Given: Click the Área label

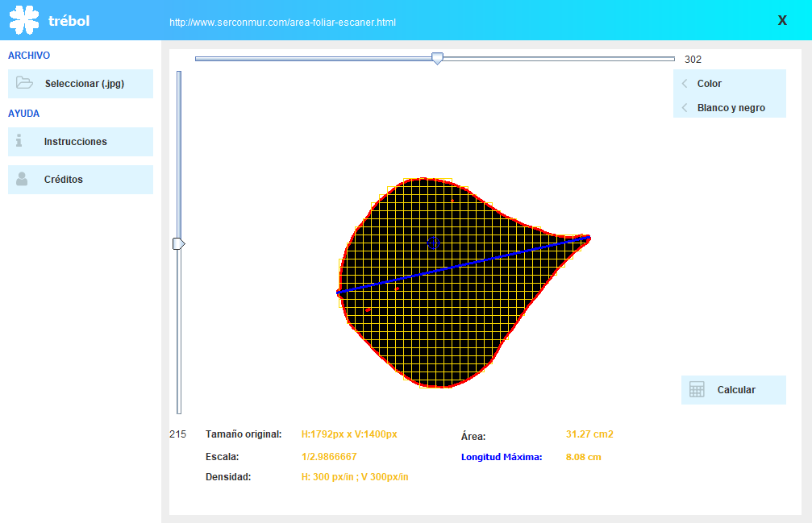Looking at the screenshot, I should click(x=473, y=437).
